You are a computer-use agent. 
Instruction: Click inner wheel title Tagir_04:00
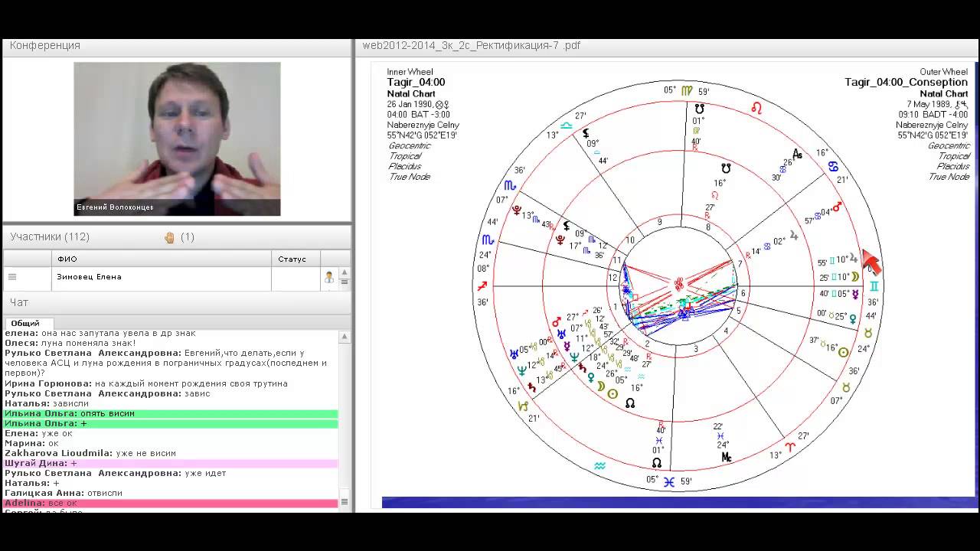(x=416, y=83)
